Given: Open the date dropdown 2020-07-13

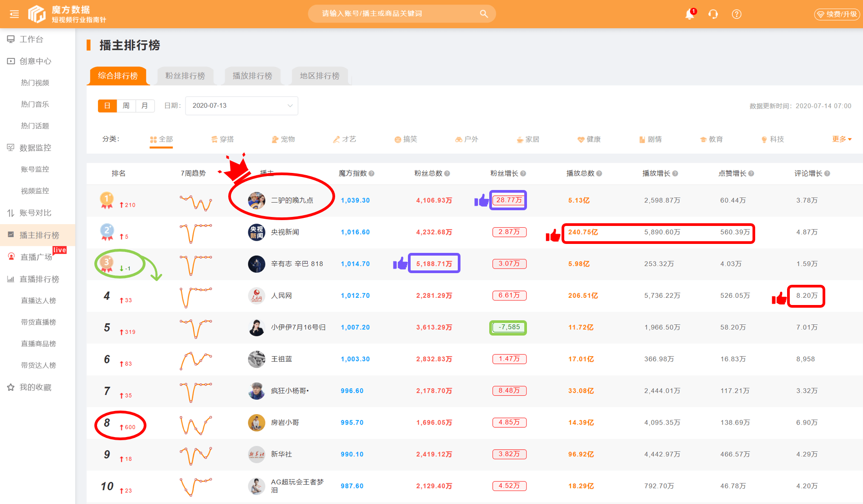Looking at the screenshot, I should [x=242, y=106].
